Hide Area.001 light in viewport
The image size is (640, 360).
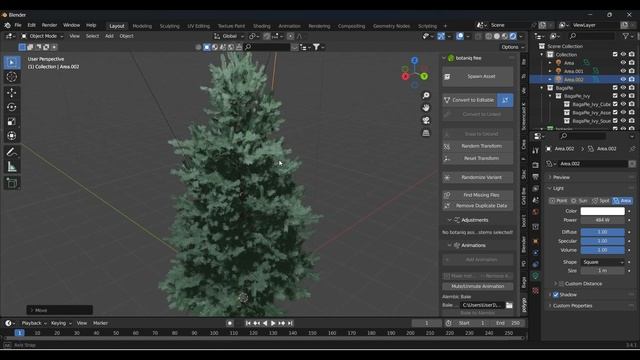tap(623, 71)
